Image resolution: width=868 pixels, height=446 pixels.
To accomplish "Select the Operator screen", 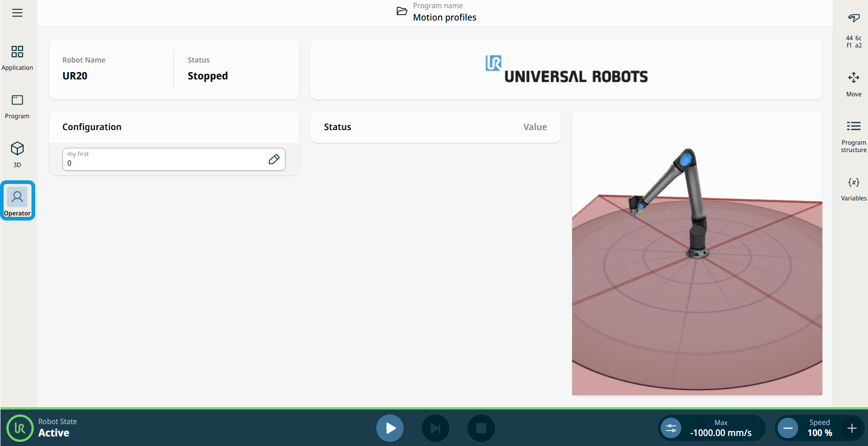I will pos(17,201).
